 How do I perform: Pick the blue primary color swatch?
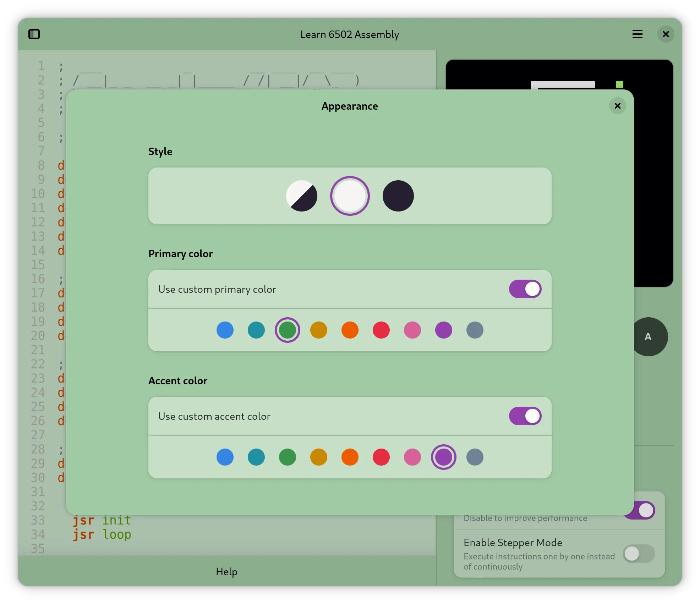[225, 330]
